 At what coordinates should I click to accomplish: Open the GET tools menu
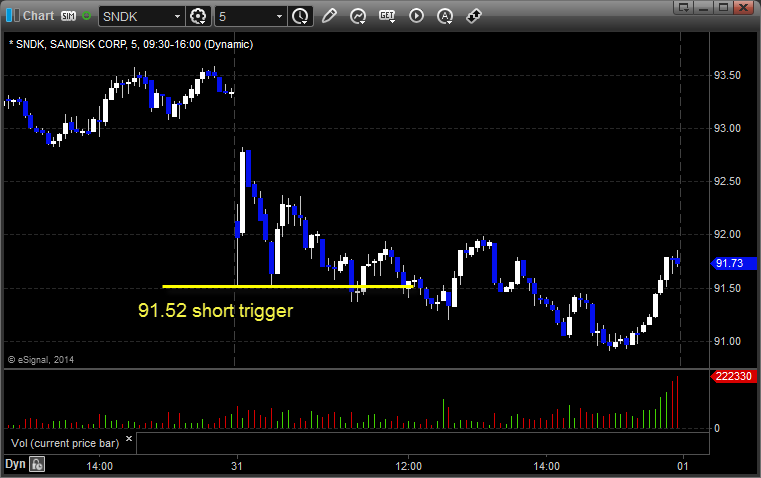click(387, 16)
